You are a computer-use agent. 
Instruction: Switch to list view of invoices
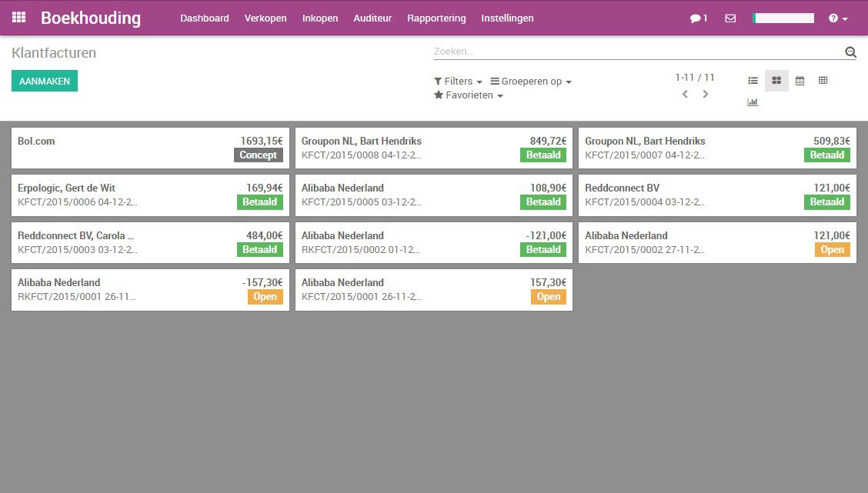(x=753, y=80)
